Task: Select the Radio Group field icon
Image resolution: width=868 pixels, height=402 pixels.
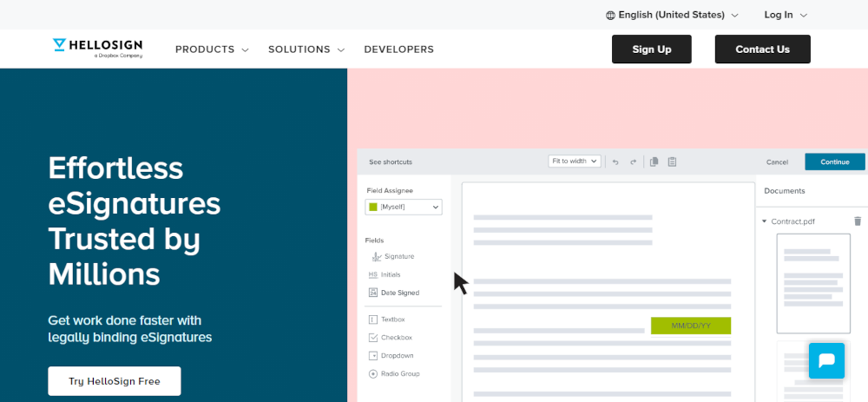Action: (x=373, y=373)
